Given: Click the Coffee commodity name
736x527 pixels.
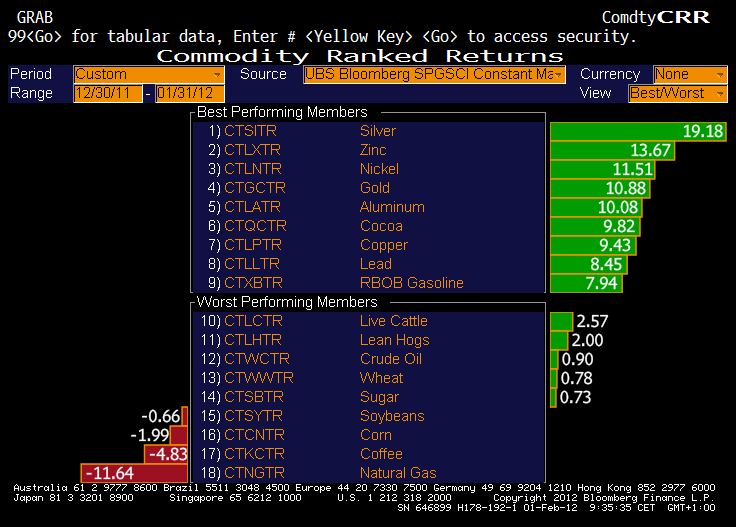Looking at the screenshot, I should [381, 454].
